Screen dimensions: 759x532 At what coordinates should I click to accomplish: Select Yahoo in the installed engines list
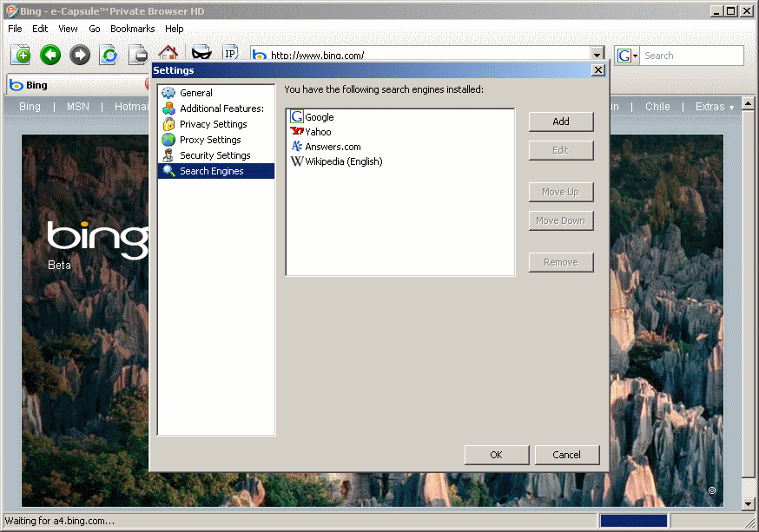coord(318,132)
